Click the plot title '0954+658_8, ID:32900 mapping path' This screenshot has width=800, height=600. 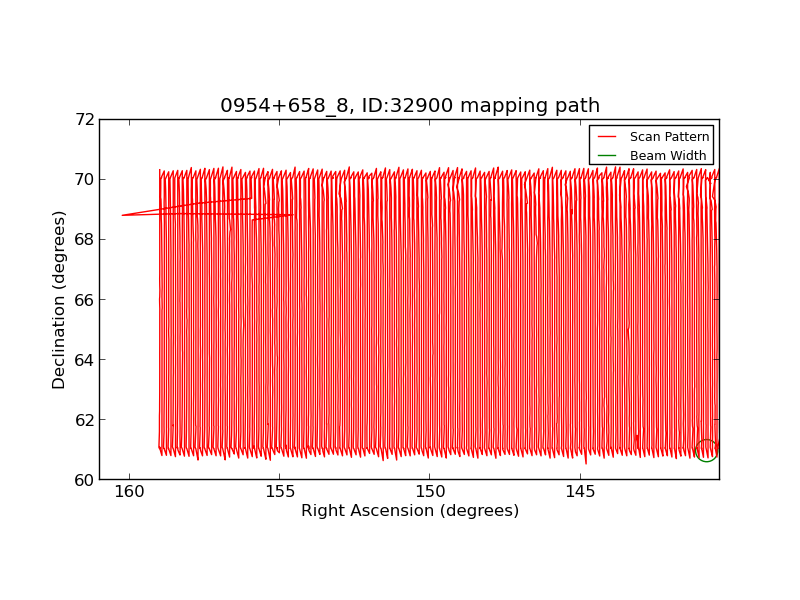[x=410, y=106]
